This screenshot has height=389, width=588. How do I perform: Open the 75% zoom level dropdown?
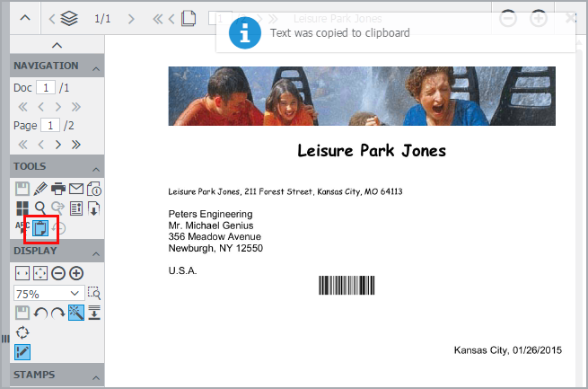click(48, 294)
